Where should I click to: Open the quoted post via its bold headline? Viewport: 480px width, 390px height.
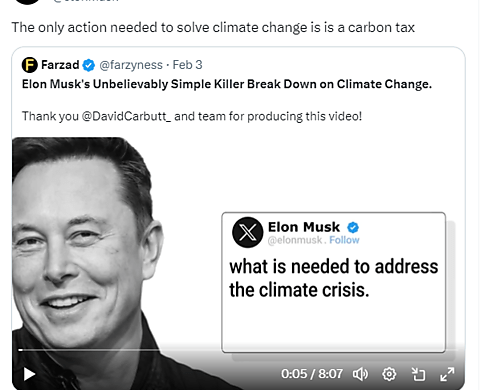227,84
